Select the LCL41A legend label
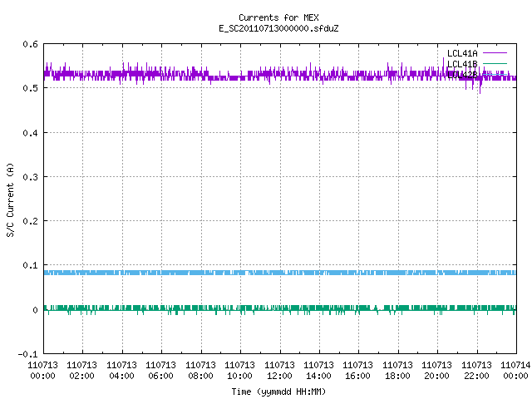The width and height of the screenshot is (532, 399). coord(462,53)
